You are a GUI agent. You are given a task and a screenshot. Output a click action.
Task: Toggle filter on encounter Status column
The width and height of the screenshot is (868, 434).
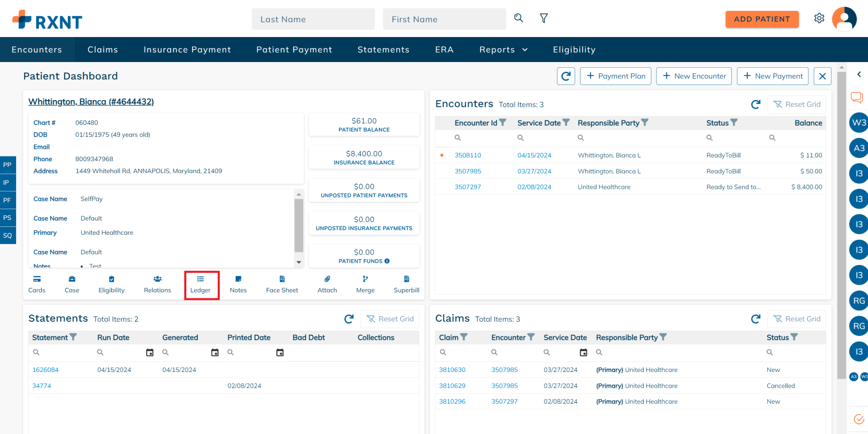tap(734, 123)
